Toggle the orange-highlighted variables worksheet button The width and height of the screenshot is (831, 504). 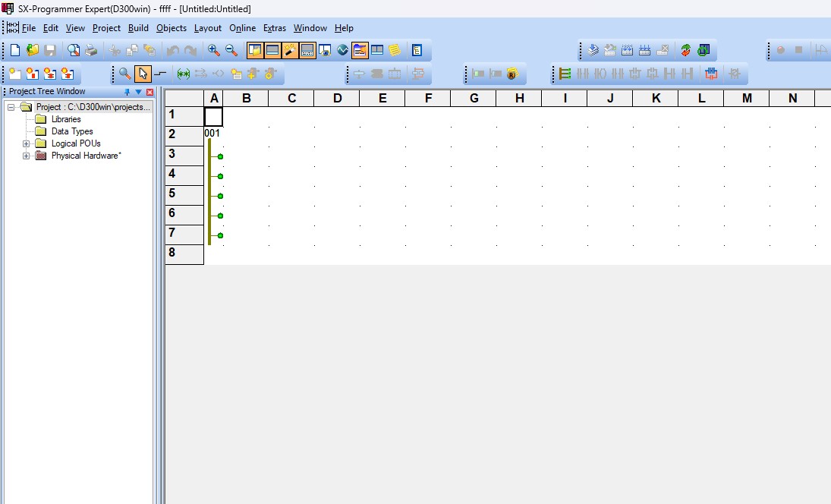click(360, 50)
